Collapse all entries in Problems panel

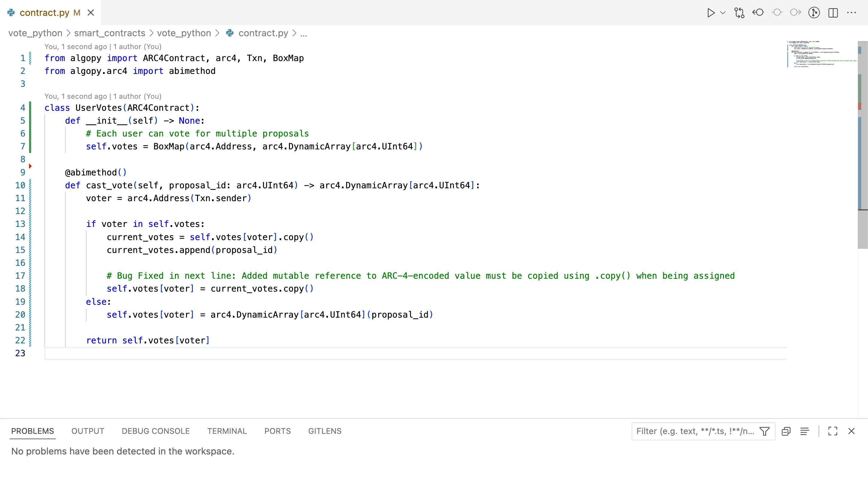(x=786, y=431)
